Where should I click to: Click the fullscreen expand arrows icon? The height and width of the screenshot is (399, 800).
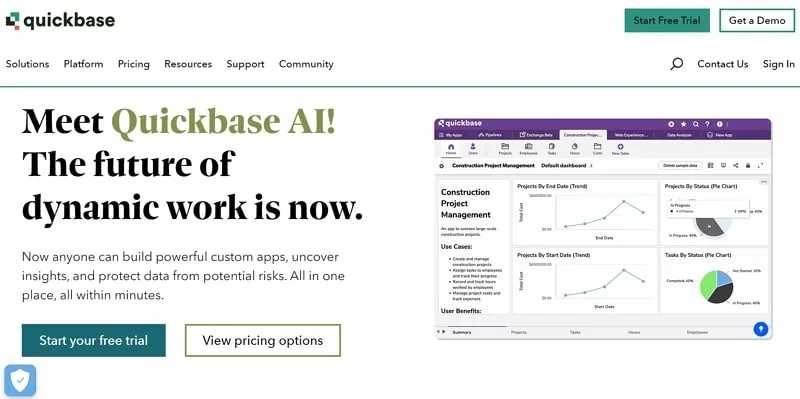[760, 165]
